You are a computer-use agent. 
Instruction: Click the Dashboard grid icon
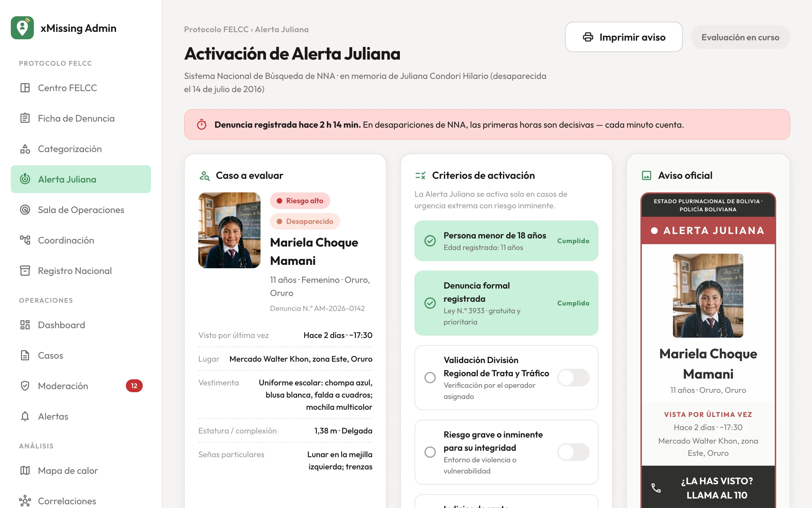click(x=25, y=325)
